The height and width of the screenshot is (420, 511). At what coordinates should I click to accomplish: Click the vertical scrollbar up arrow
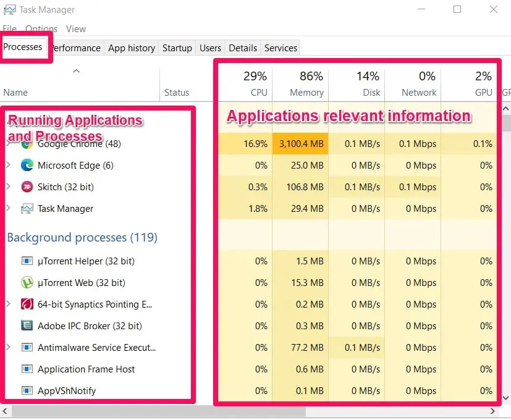(505, 109)
